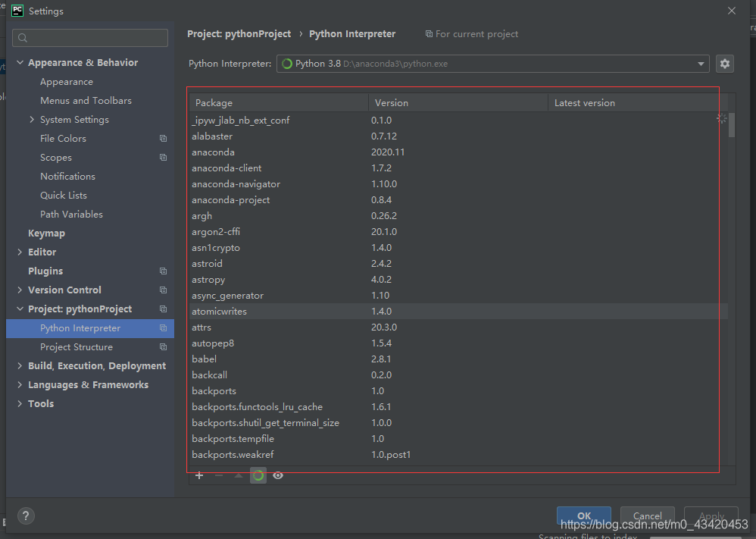Select the babel package row
This screenshot has width=756, height=539.
458,359
